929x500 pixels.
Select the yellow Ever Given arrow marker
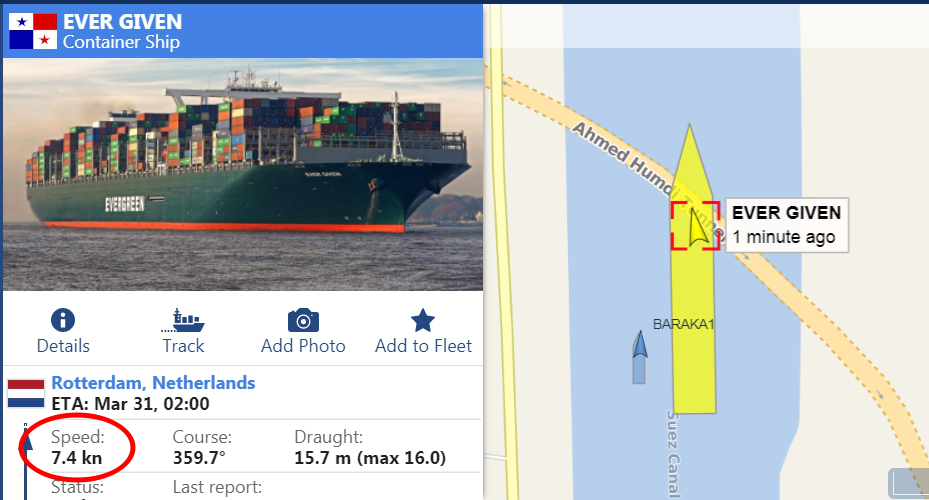698,227
